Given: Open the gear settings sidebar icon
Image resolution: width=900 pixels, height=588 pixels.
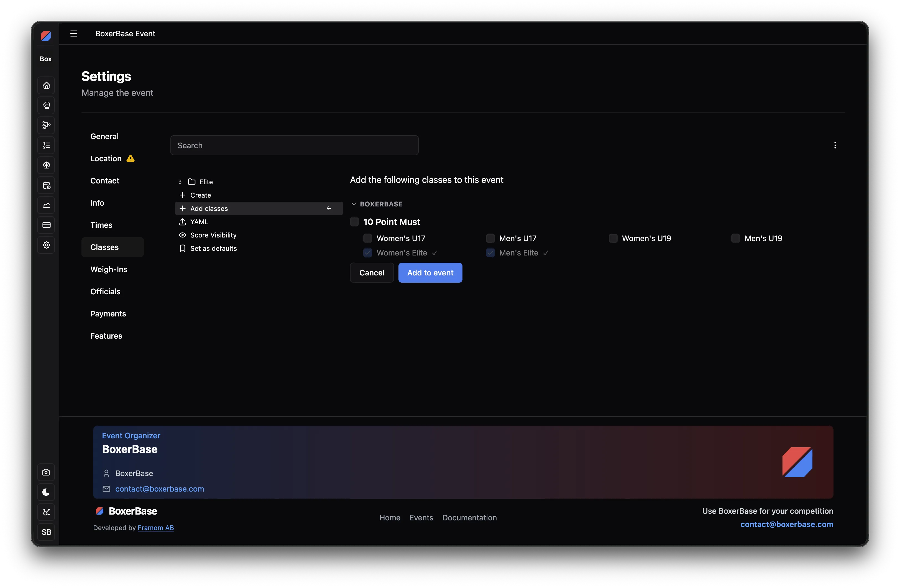Looking at the screenshot, I should 47,245.
